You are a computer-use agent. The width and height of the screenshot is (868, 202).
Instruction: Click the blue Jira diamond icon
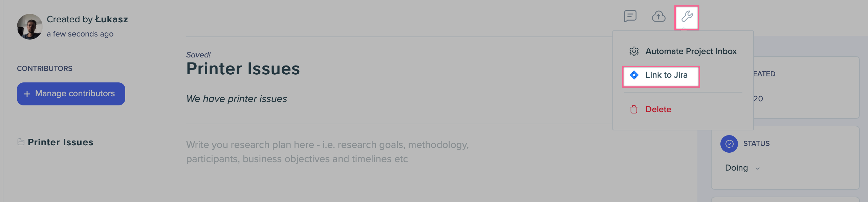click(x=634, y=75)
